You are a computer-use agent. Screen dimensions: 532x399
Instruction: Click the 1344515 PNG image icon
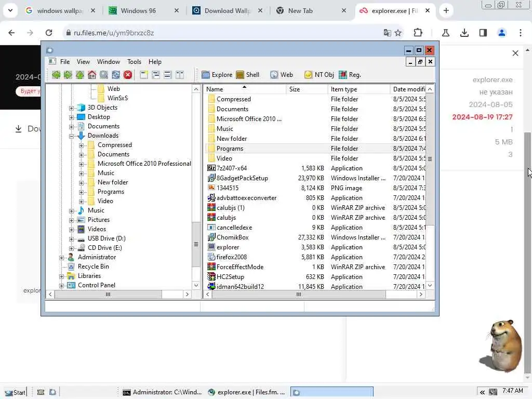click(211, 188)
